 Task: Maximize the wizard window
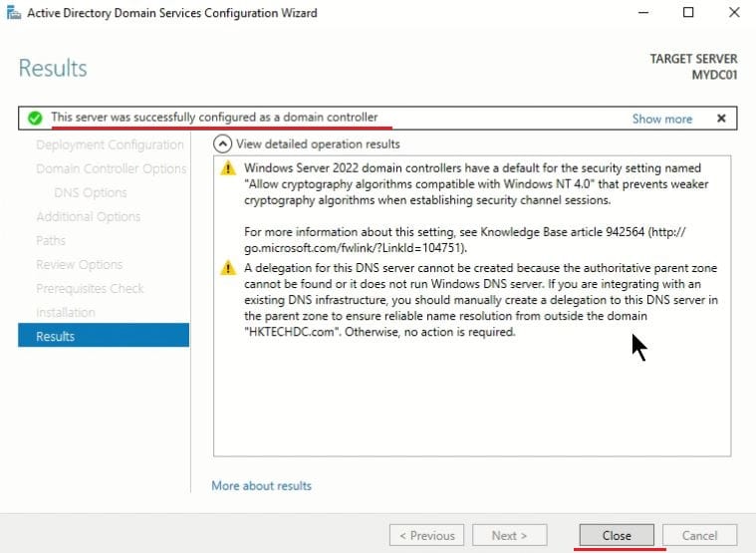coord(688,12)
